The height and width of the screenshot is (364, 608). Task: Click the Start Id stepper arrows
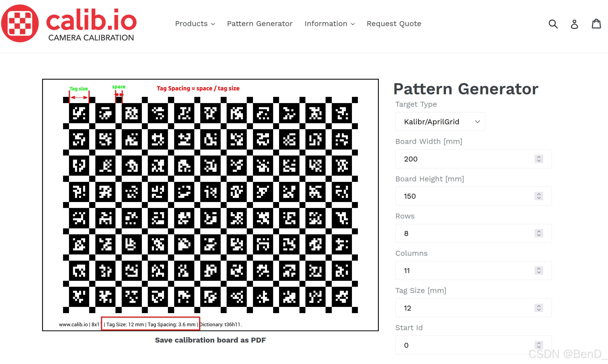pos(539,345)
